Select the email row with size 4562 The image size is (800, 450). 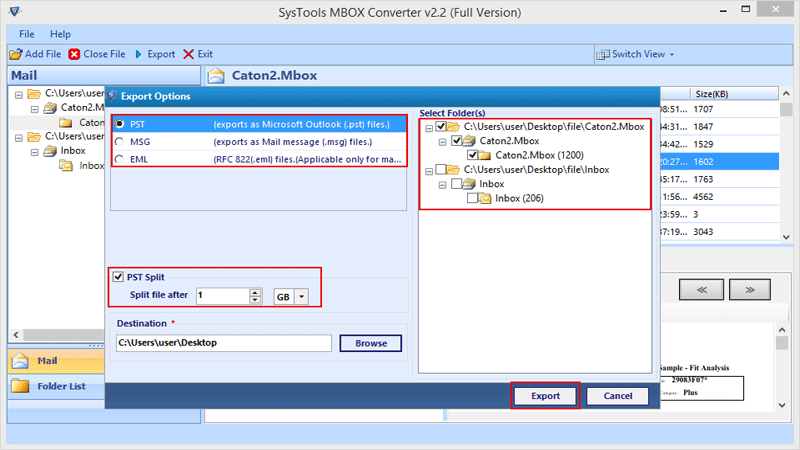click(719, 197)
